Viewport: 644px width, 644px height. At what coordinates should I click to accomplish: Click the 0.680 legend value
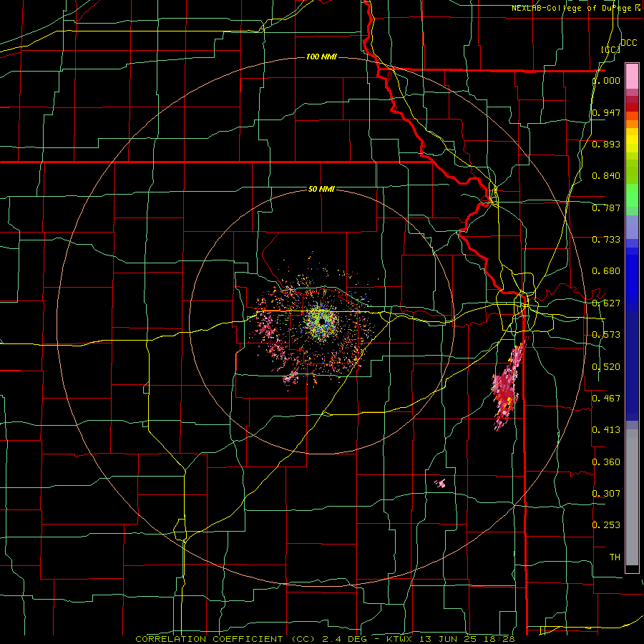click(606, 271)
